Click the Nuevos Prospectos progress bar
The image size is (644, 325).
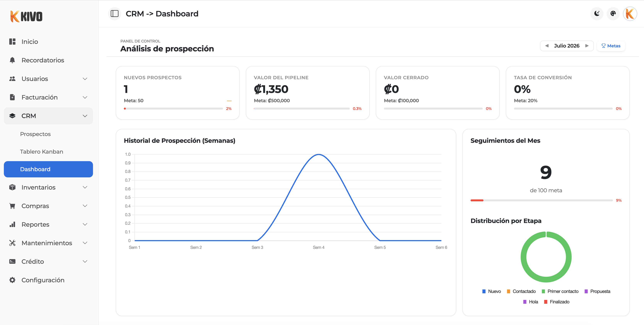173,109
